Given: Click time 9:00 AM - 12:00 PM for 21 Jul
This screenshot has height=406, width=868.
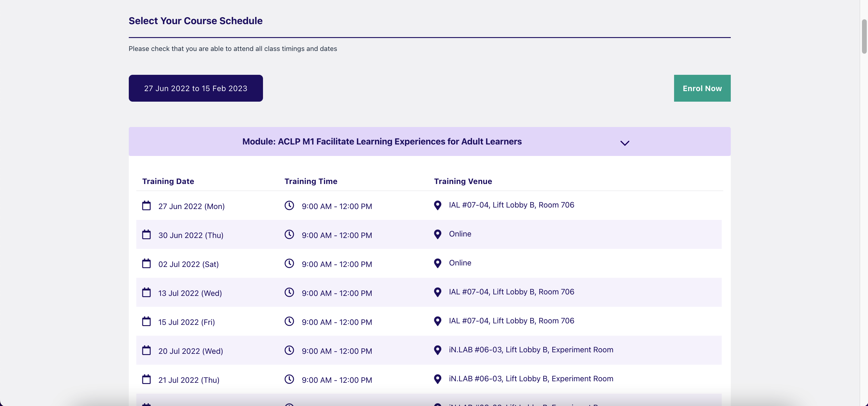Looking at the screenshot, I should coord(337,380).
